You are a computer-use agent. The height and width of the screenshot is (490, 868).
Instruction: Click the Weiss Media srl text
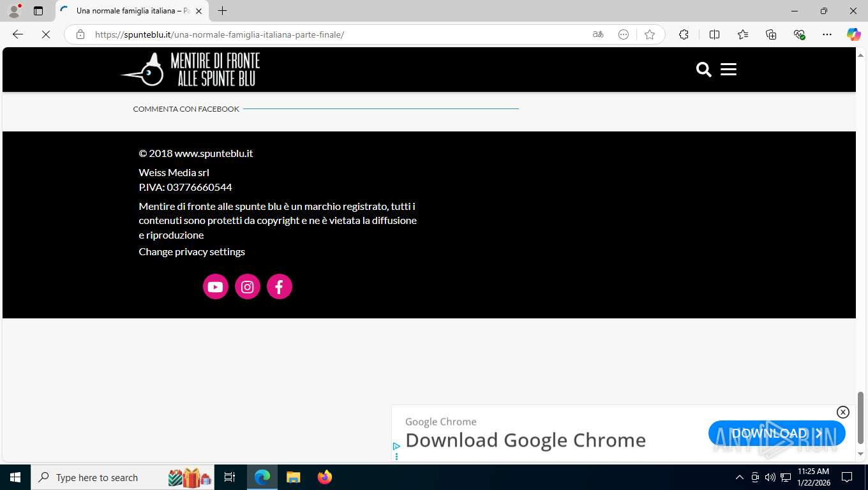(174, 172)
